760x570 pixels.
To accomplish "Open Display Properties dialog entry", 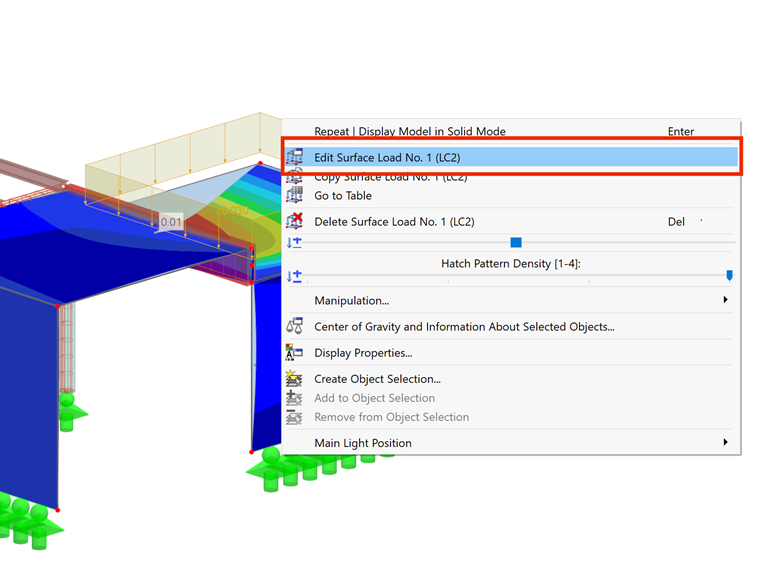I will click(x=509, y=353).
